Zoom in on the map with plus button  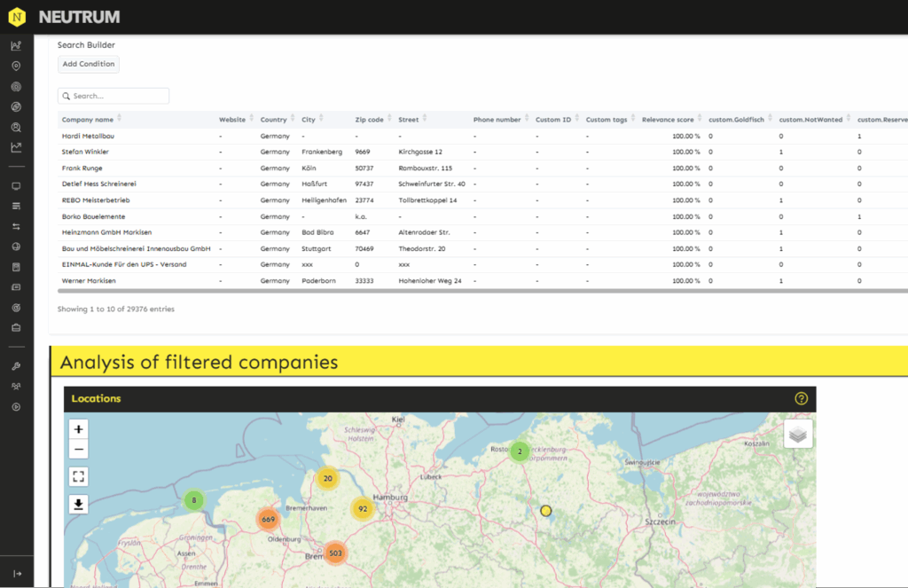[79, 429]
